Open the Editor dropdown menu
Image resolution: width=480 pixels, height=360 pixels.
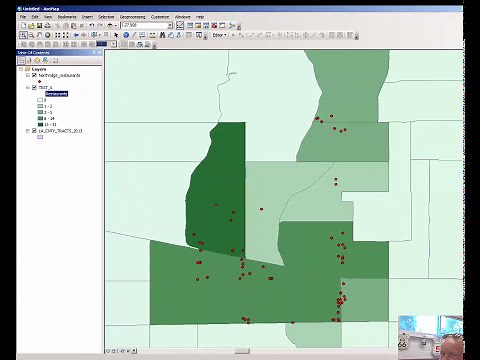coord(219,35)
